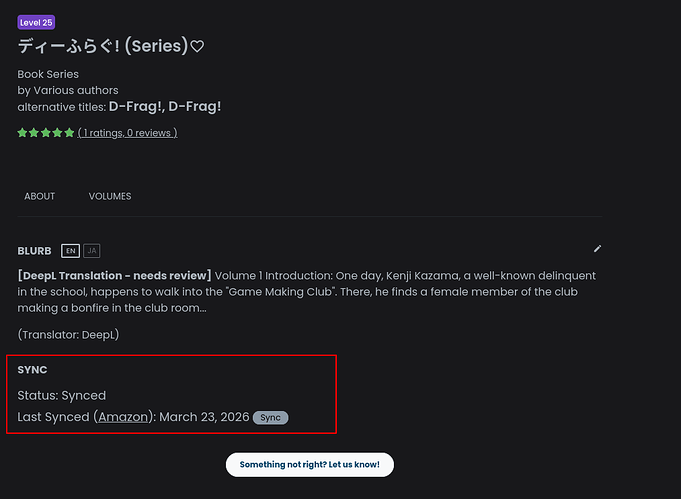Open the 1 ratings, 0 reviews link

pyautogui.click(x=127, y=133)
